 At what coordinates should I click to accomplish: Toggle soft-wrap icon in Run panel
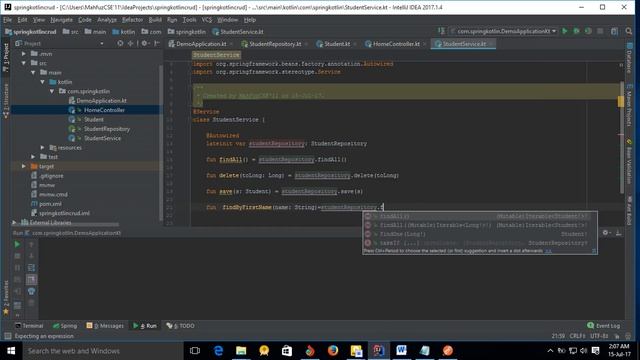tap(31, 268)
